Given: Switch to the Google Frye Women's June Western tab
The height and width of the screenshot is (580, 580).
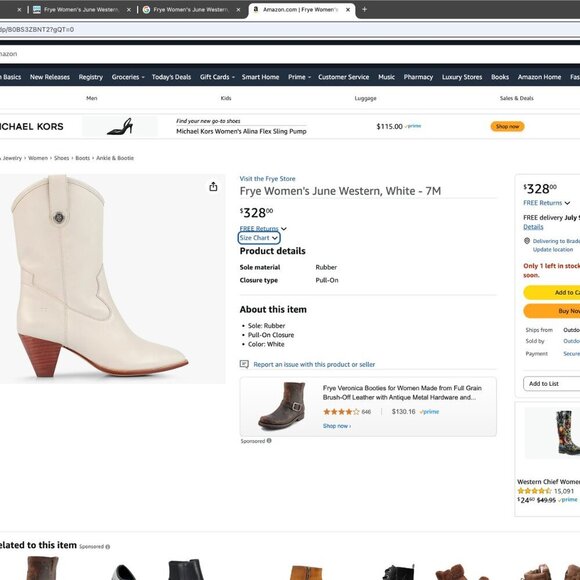Looking at the screenshot, I should 190,10.
